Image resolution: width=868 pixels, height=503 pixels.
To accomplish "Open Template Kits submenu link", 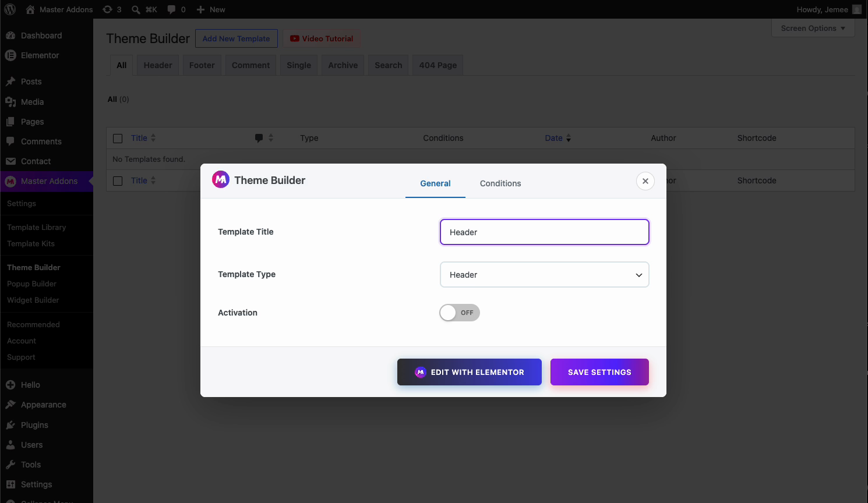I will pos(30,243).
